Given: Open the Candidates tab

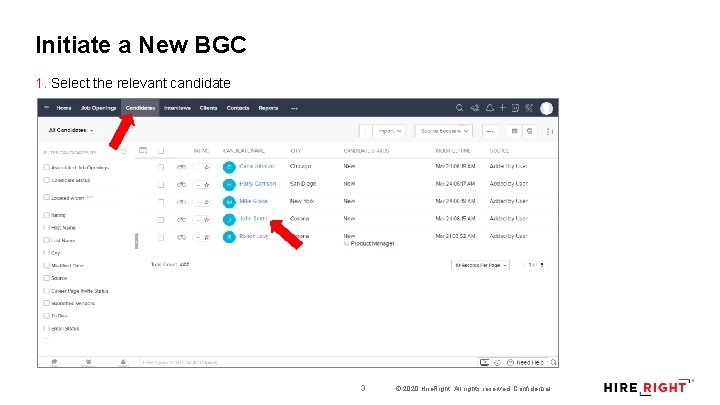Looking at the screenshot, I should point(140,108).
